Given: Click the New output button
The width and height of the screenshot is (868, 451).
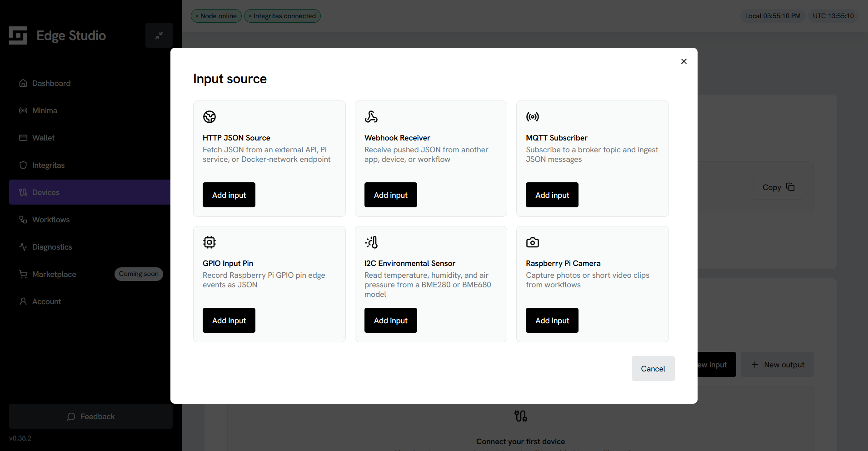Looking at the screenshot, I should pyautogui.click(x=778, y=365).
